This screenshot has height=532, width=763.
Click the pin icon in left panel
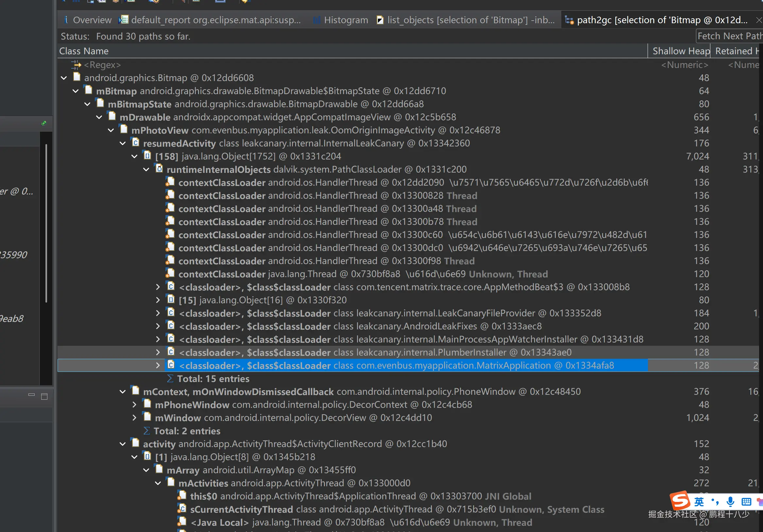[x=43, y=123]
